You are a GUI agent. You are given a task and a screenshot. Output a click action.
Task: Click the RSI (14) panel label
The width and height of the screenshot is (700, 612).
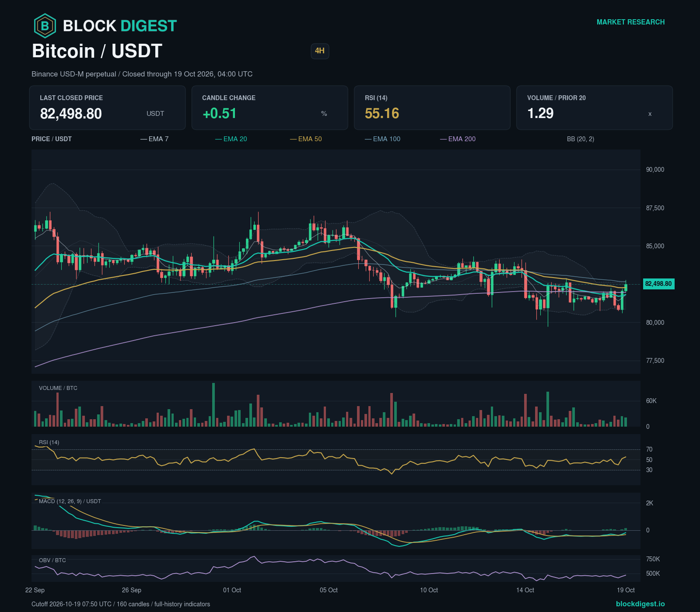click(x=49, y=442)
